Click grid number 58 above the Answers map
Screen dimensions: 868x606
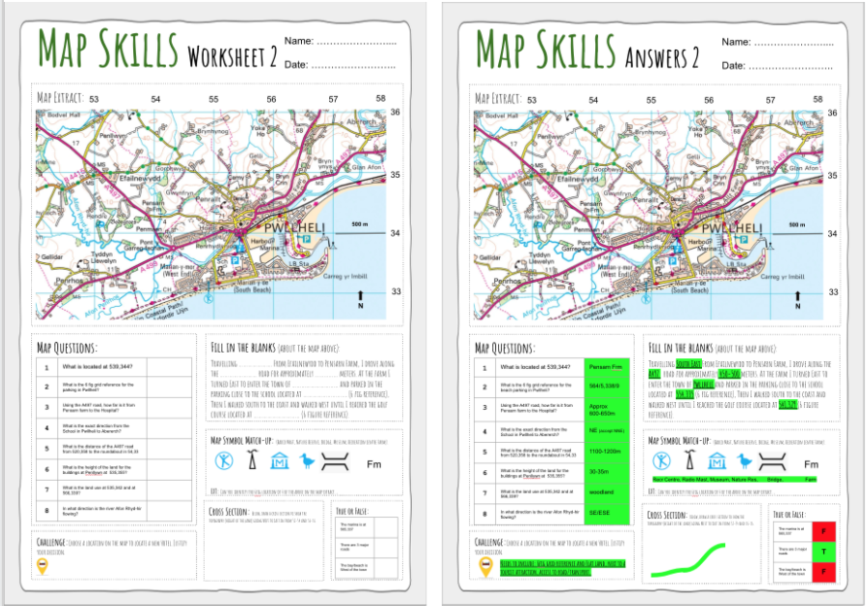[818, 99]
